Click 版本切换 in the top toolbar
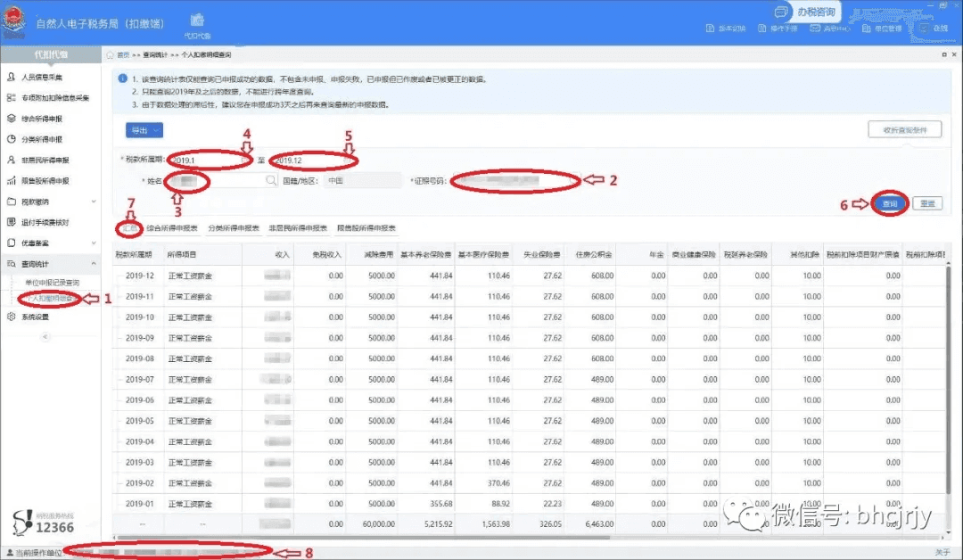Screen dimensions: 963x560 click(x=725, y=29)
